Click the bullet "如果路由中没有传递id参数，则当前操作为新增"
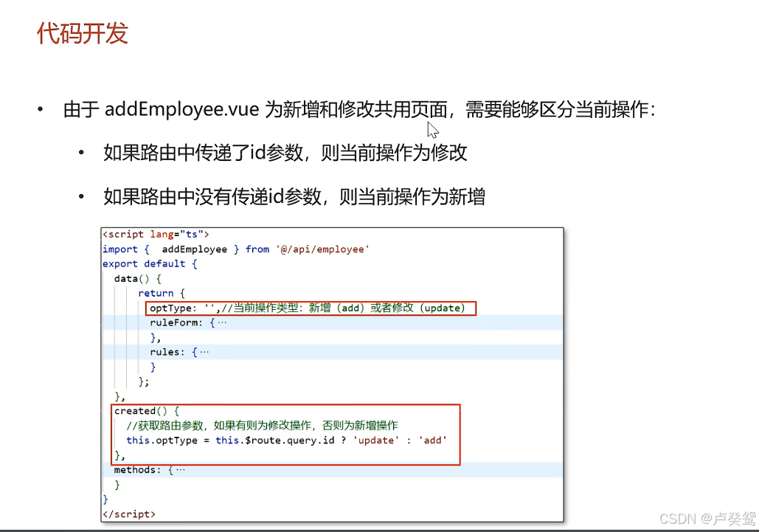Screen dimensions: 759x532 [294, 196]
